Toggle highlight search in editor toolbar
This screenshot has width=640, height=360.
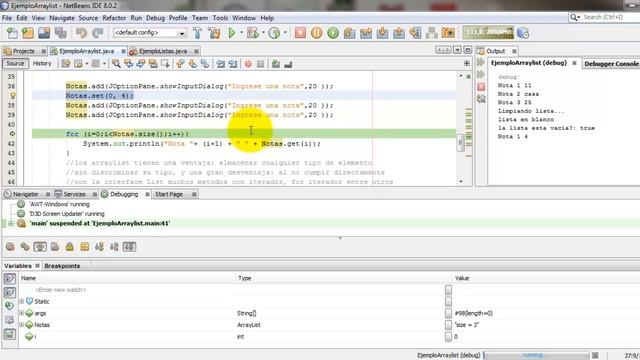[x=153, y=64]
